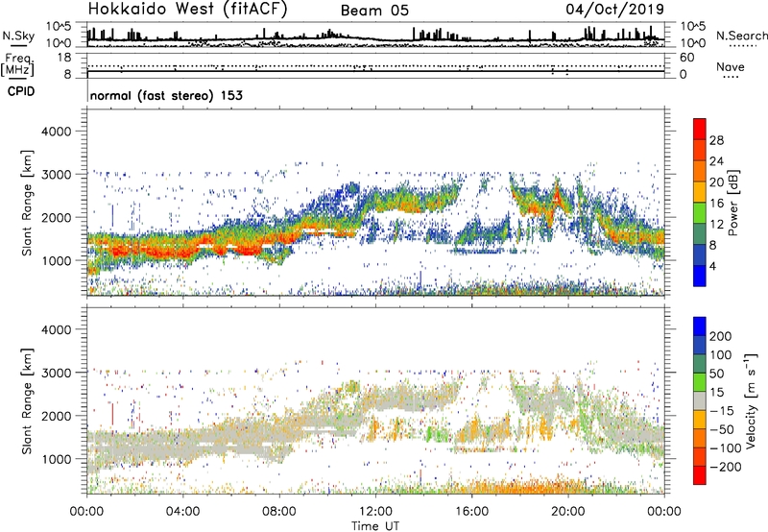Image resolution: width=768 pixels, height=532 pixels.
Task: Click the Velocity [m s-1] colorbar label
Action: click(750, 400)
